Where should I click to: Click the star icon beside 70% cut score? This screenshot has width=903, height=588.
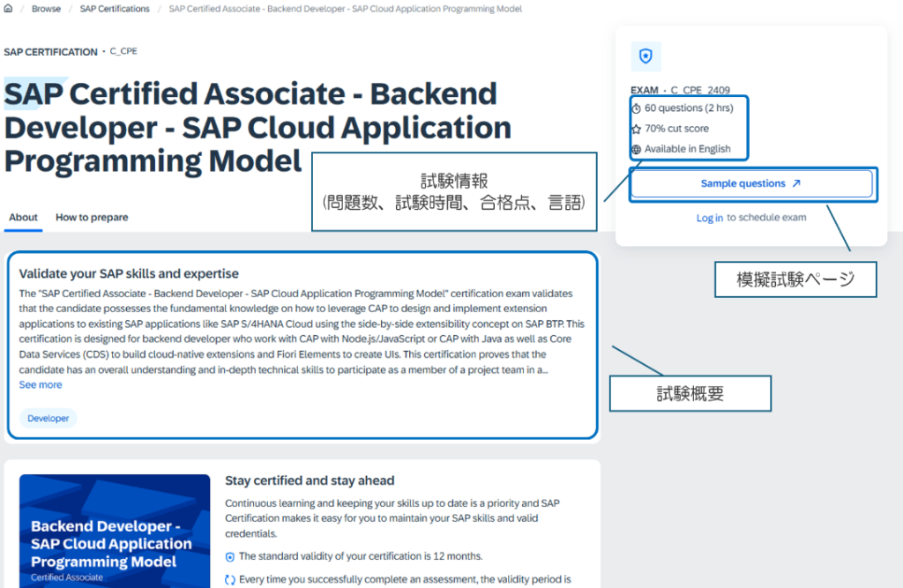pyautogui.click(x=637, y=129)
